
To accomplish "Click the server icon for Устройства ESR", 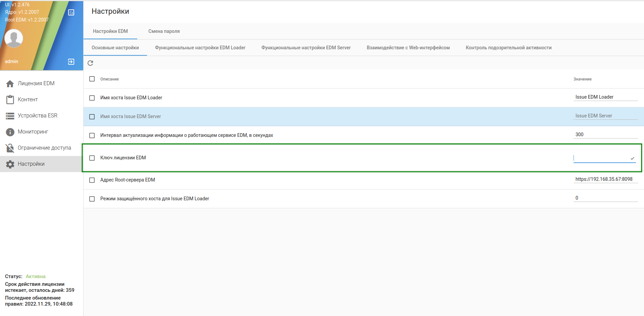I will coord(10,116).
